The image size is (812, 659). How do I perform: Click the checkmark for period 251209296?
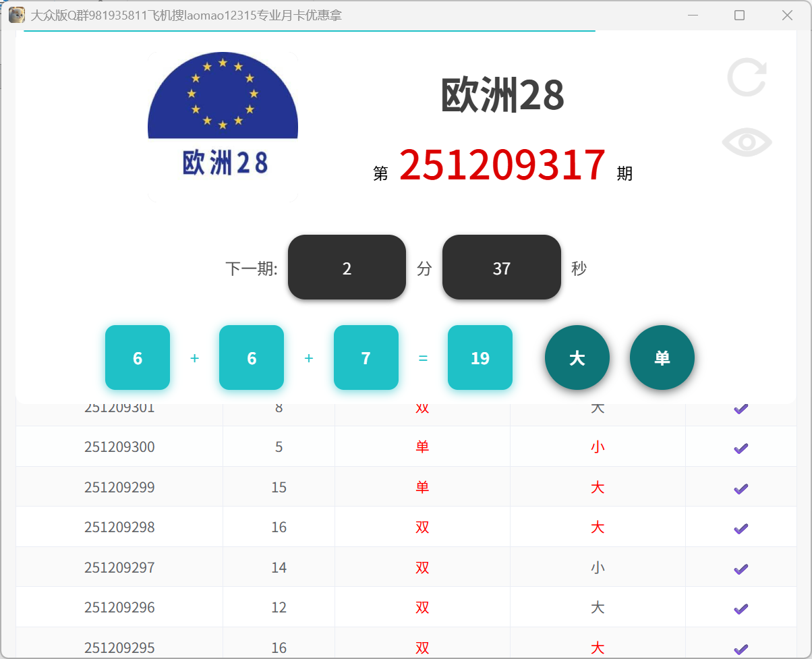click(x=741, y=607)
